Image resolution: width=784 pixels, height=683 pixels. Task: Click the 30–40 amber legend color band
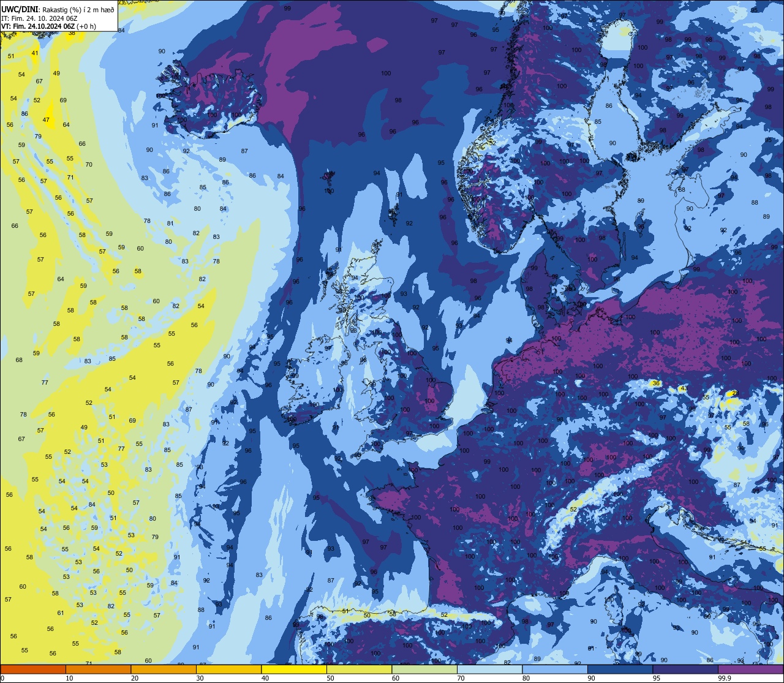coord(228,670)
